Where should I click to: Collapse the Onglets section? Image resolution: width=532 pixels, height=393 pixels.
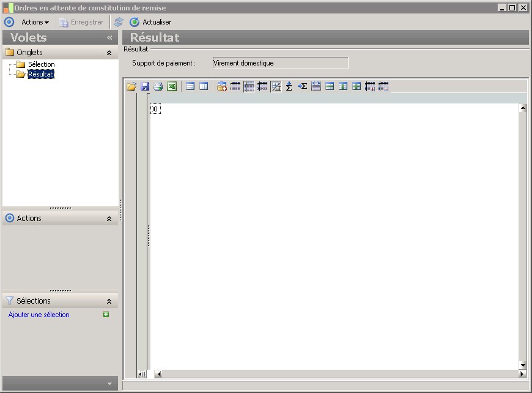click(x=109, y=53)
